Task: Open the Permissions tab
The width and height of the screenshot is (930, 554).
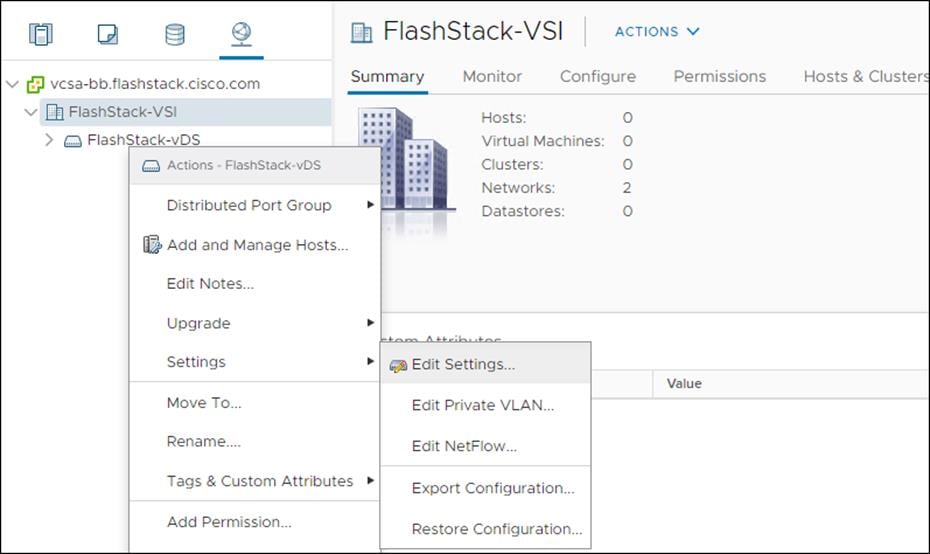Action: click(719, 77)
